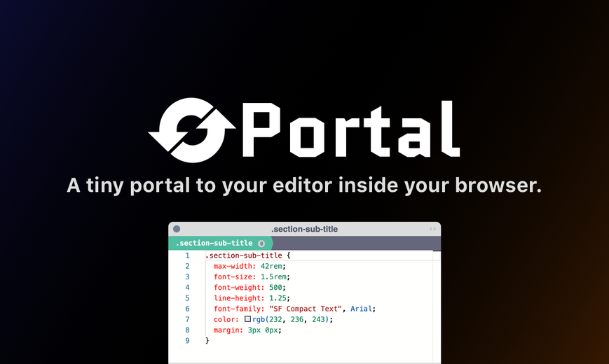The height and width of the screenshot is (364, 609).
Task: Click the Portal wordmark text
Action: (x=351, y=129)
